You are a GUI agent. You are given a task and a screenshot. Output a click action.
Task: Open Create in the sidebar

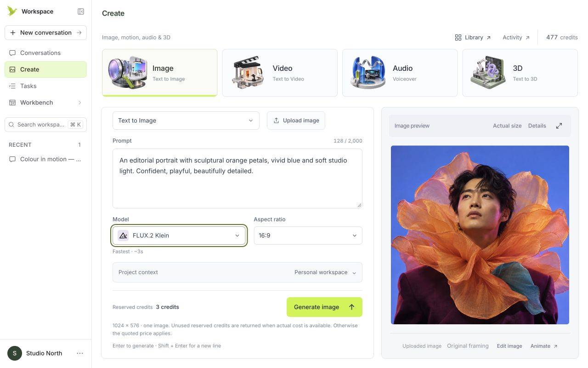(45, 69)
